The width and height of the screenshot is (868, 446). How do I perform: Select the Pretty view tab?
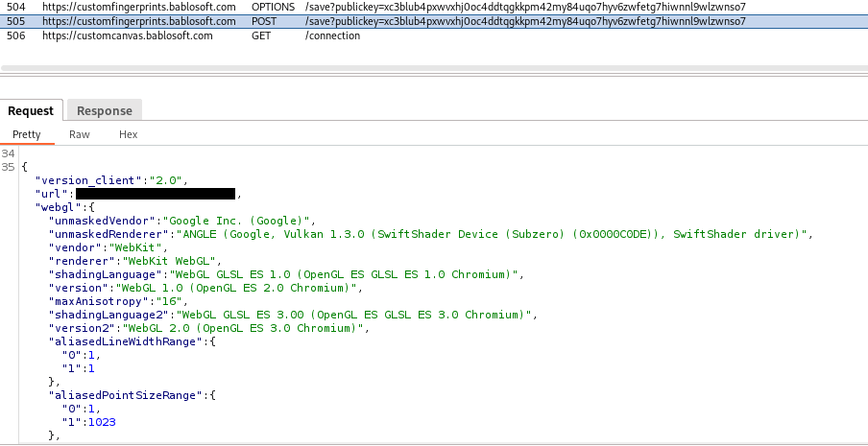click(x=27, y=135)
